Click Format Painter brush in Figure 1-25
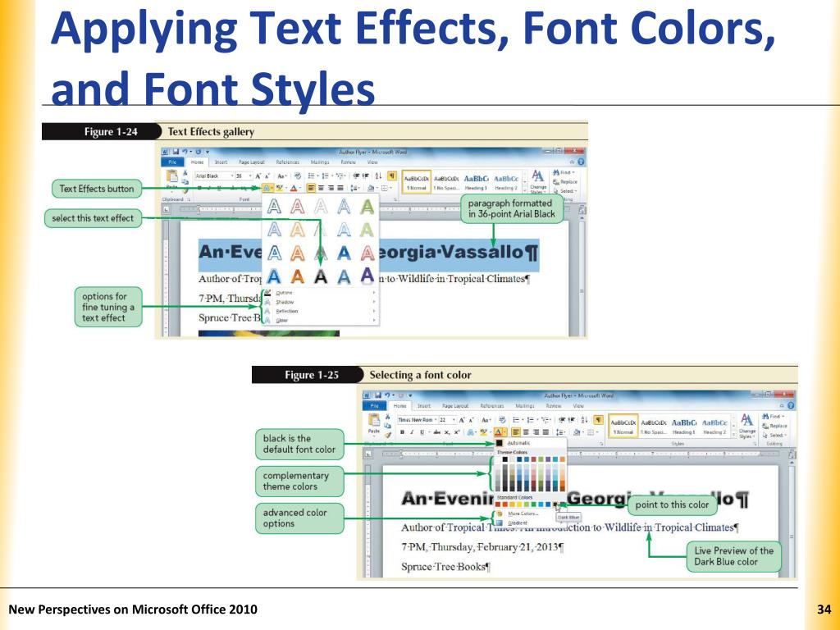Image resolution: width=840 pixels, height=630 pixels. coord(388,435)
